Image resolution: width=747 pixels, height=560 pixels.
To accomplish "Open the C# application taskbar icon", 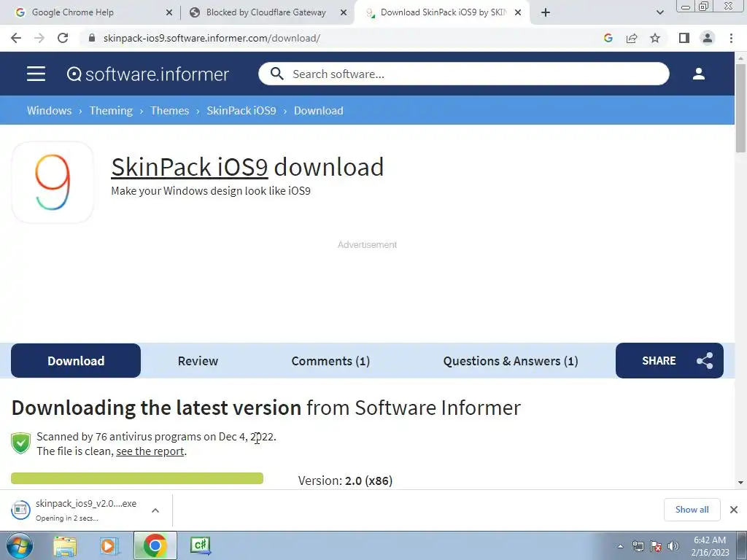I will [x=200, y=545].
